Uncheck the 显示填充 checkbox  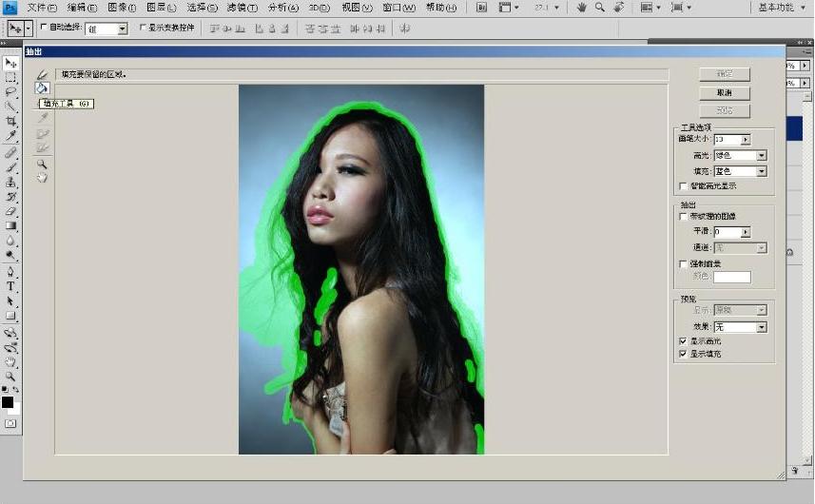683,354
